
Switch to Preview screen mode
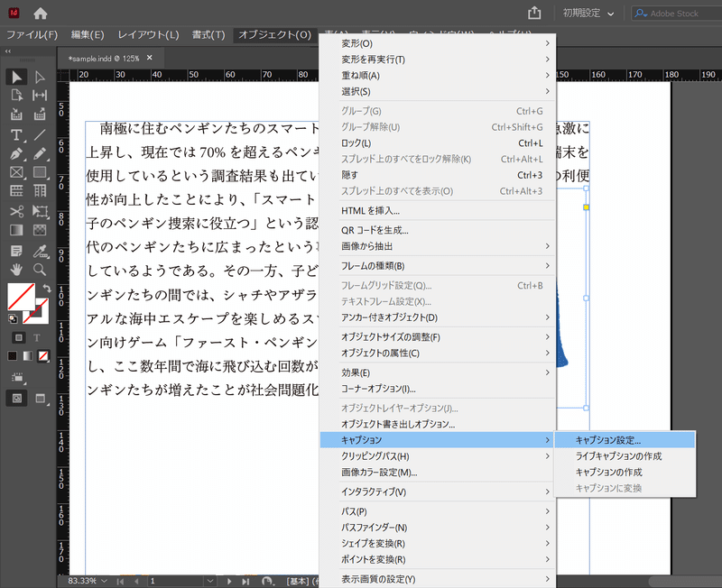(41, 399)
